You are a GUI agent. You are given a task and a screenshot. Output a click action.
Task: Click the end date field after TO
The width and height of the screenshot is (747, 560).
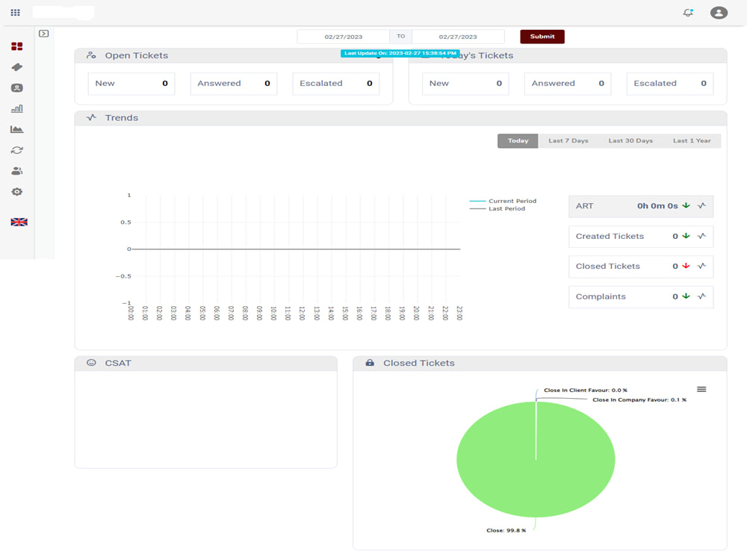[458, 37]
